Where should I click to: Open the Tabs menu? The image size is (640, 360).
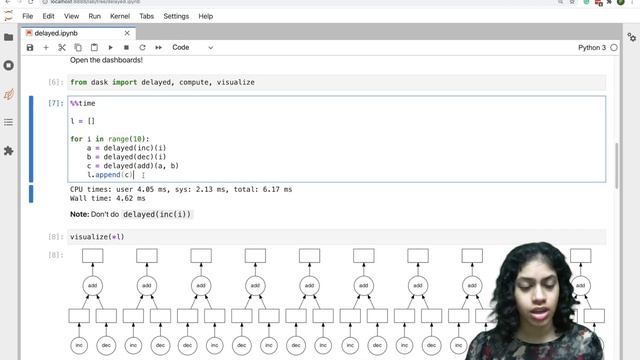[x=147, y=16]
